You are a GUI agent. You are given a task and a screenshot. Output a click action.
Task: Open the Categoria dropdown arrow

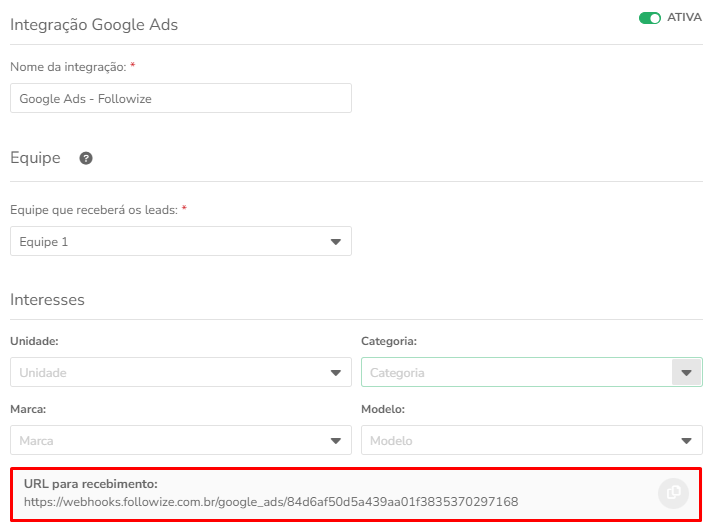(x=687, y=372)
